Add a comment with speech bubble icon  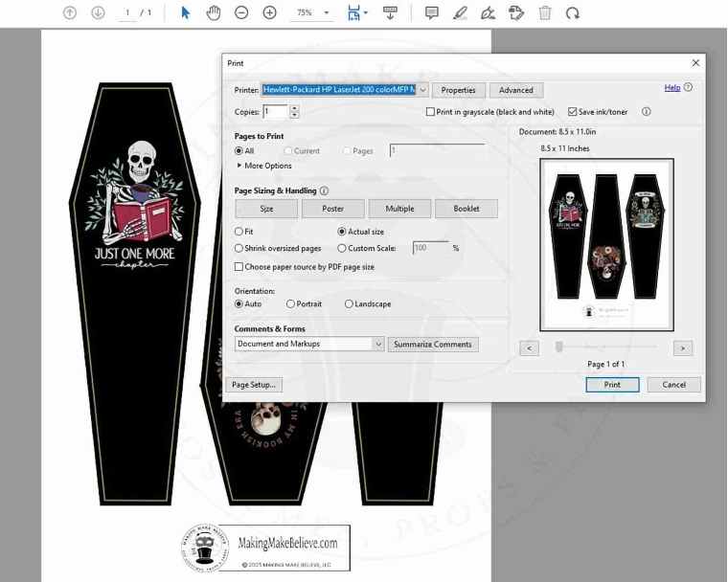click(432, 12)
